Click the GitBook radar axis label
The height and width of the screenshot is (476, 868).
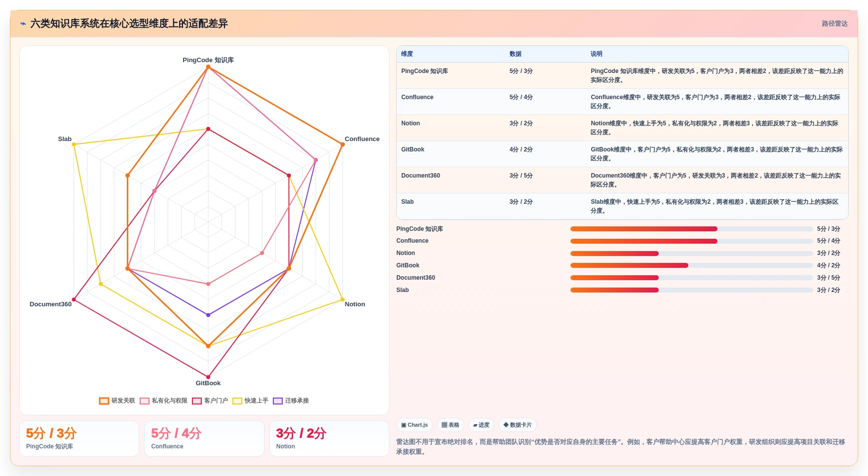pyautogui.click(x=208, y=383)
